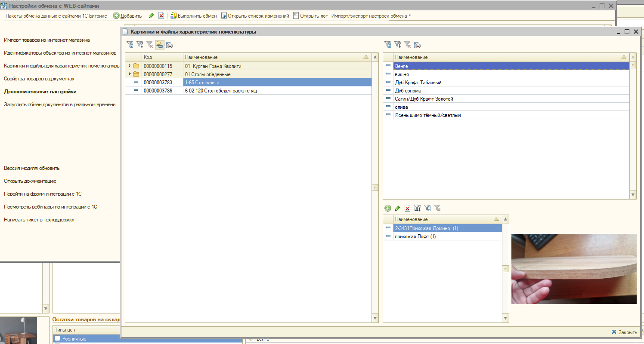Click the red X delete icon above the files list
The height and width of the screenshot is (344, 644).
point(407,208)
